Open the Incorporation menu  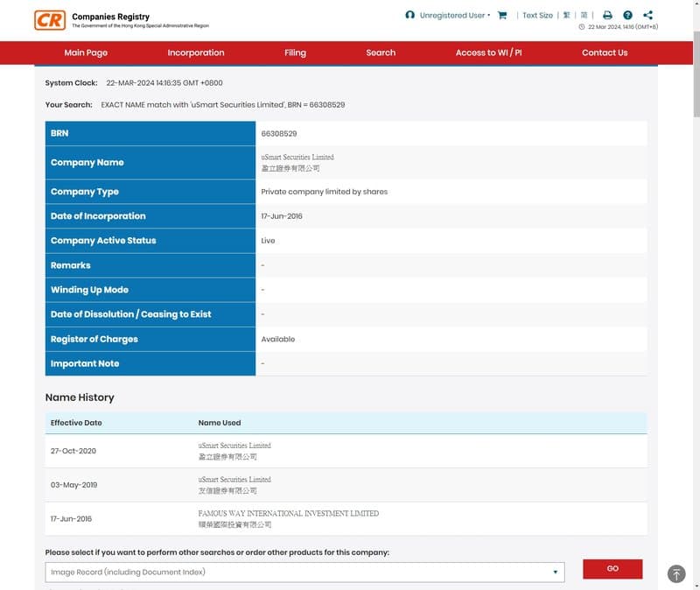click(x=196, y=53)
